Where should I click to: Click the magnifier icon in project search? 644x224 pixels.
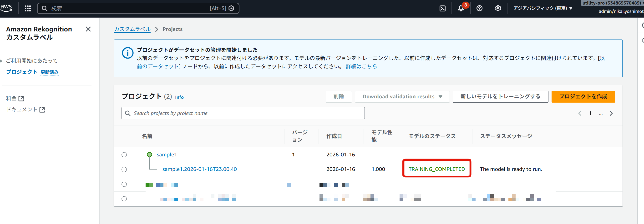128,113
